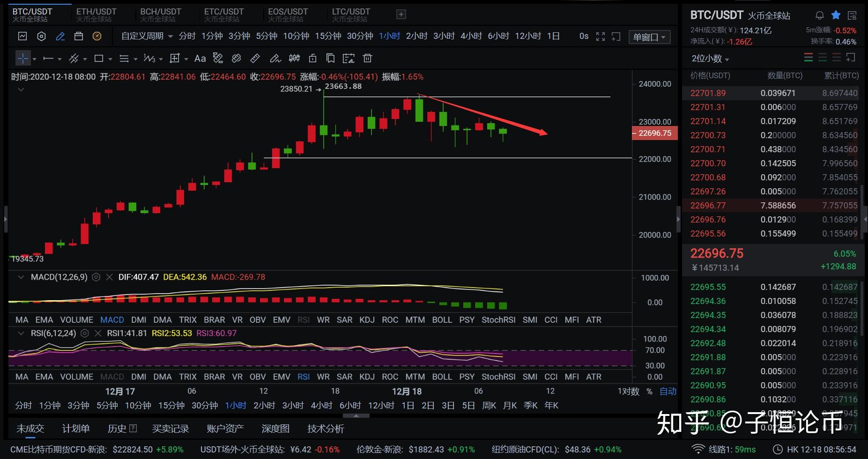The image size is (868, 459).
Task: Select the 1日 period in top toolbar
Action: tap(554, 36)
